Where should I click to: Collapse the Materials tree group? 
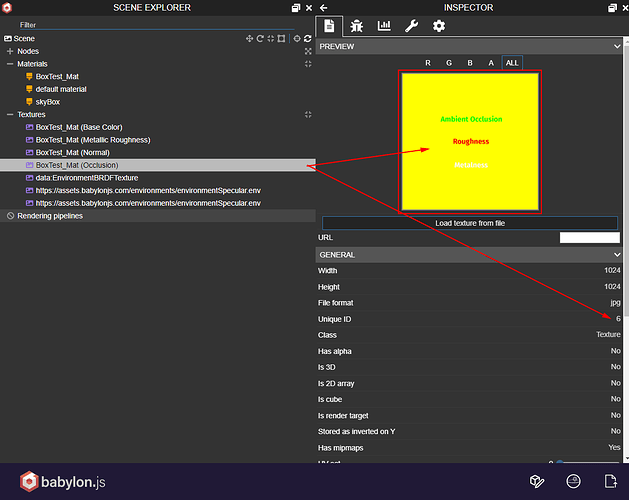coord(10,64)
